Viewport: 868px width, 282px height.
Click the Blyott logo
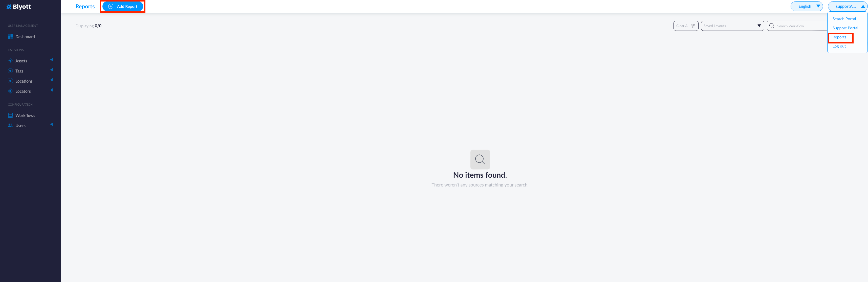(18, 7)
